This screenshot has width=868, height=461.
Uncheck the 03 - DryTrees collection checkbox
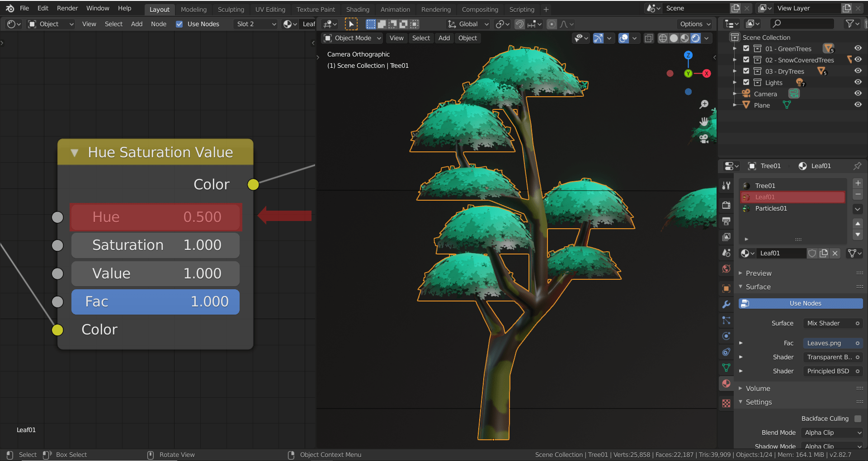click(x=746, y=71)
